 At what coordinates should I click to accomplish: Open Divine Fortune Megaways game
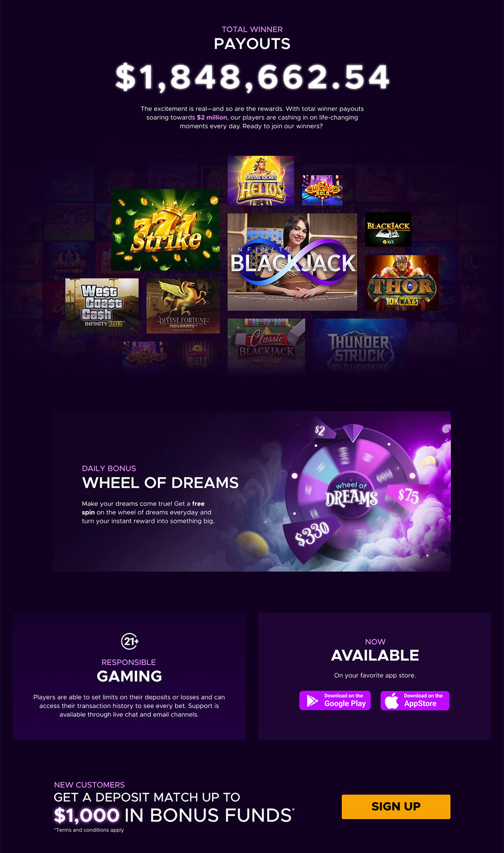183,306
